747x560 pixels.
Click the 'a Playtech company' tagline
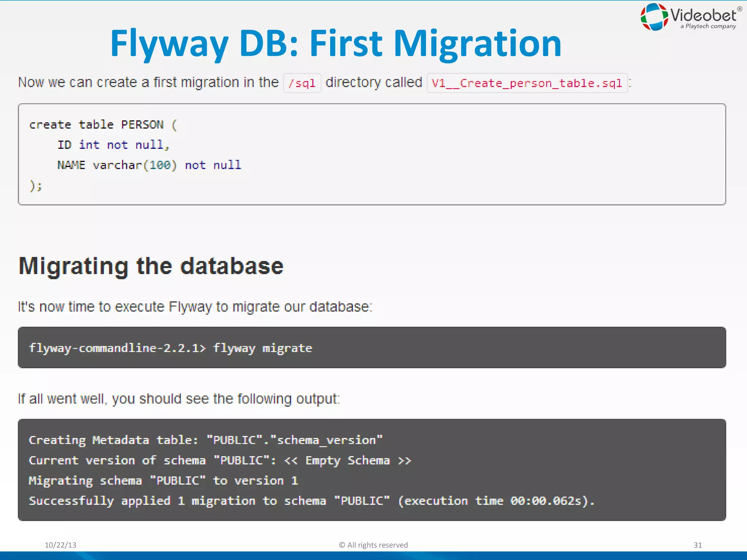708,26
